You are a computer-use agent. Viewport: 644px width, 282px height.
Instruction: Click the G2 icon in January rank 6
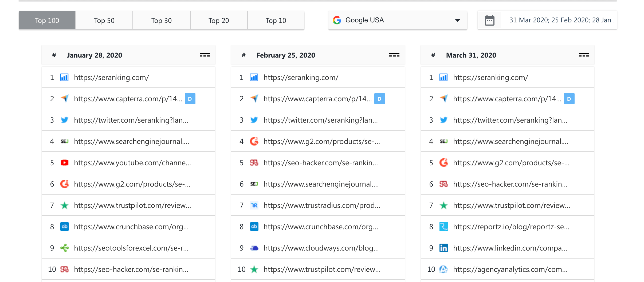[x=65, y=184]
